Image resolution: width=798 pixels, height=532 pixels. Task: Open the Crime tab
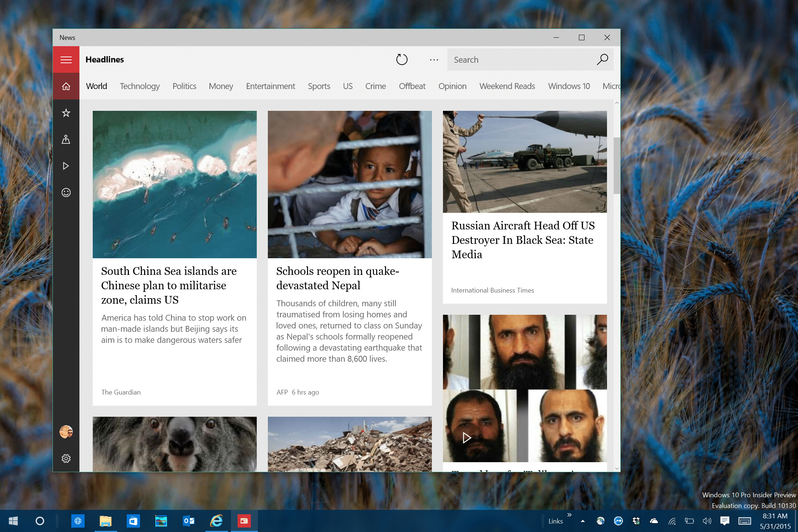click(375, 86)
